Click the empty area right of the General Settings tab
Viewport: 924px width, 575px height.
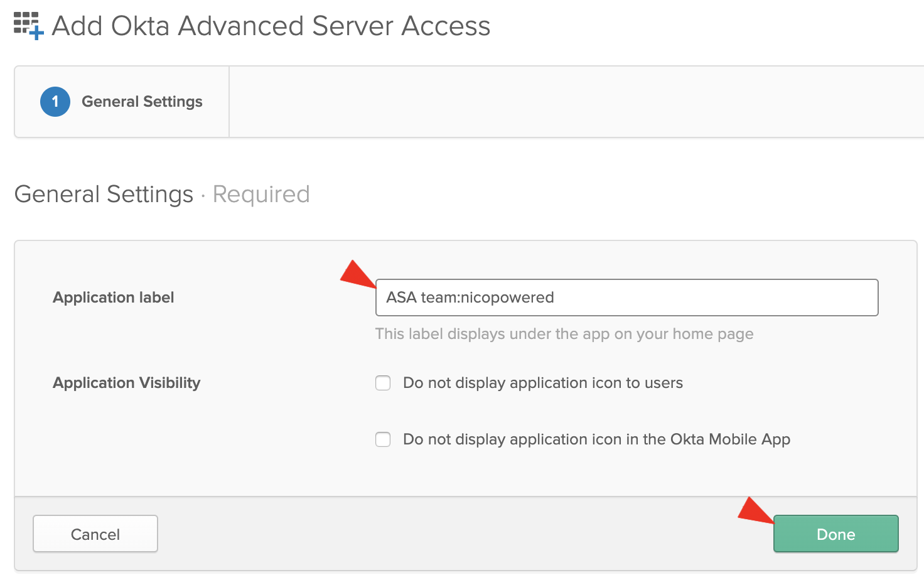click(565, 102)
